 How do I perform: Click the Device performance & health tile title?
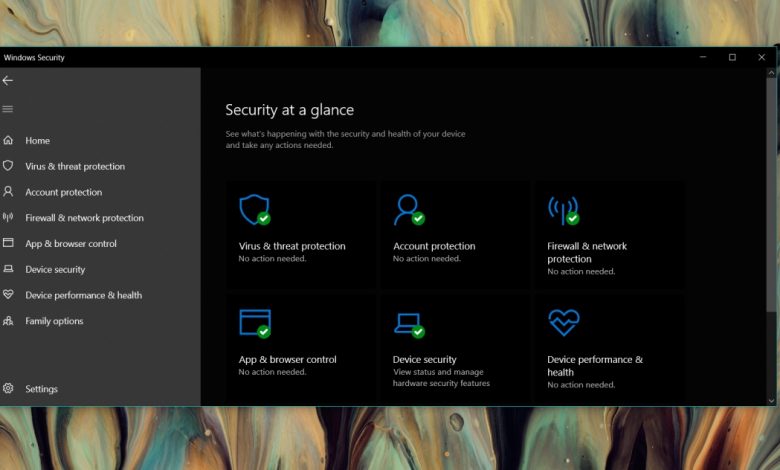[x=595, y=366]
